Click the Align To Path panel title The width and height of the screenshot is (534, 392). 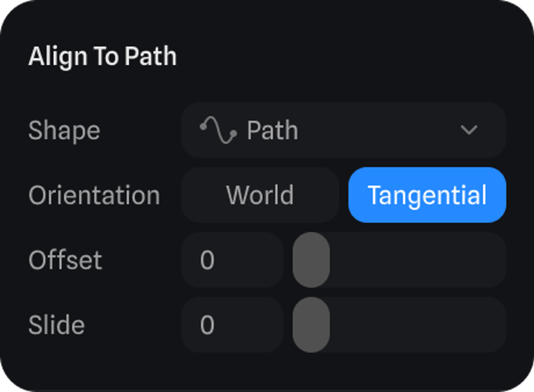103,57
